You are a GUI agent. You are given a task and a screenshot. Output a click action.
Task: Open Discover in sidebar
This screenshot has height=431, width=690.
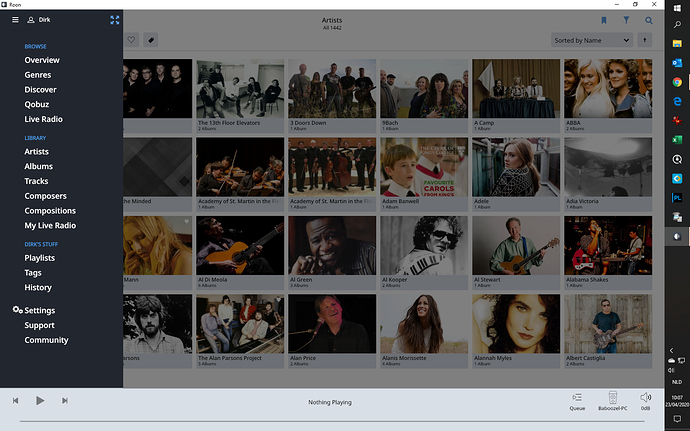[x=40, y=89]
